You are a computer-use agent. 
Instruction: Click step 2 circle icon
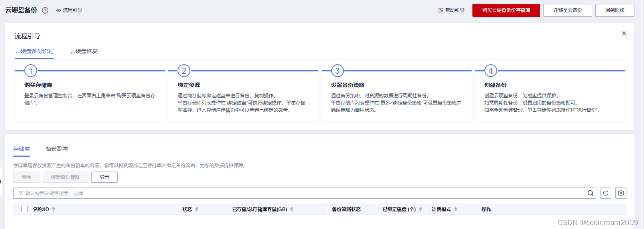click(184, 71)
